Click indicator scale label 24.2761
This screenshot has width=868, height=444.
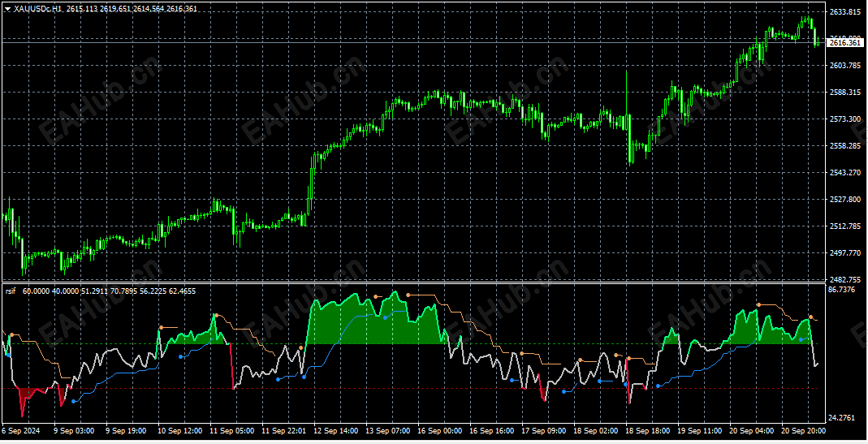(843, 418)
